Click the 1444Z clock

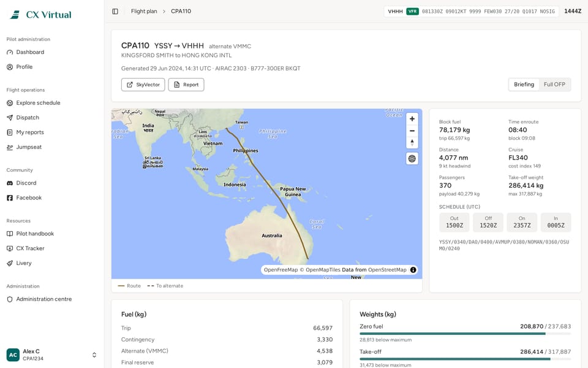[573, 11]
